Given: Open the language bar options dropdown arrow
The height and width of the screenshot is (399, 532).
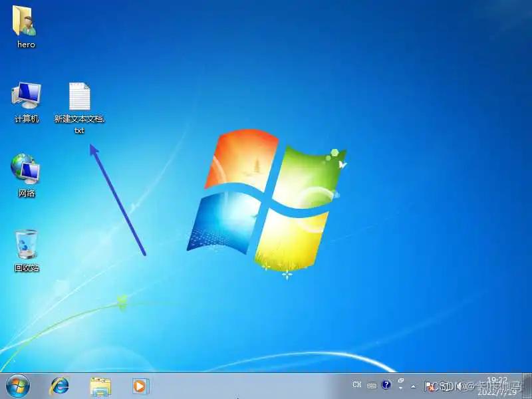Looking at the screenshot, I should tap(400, 389).
